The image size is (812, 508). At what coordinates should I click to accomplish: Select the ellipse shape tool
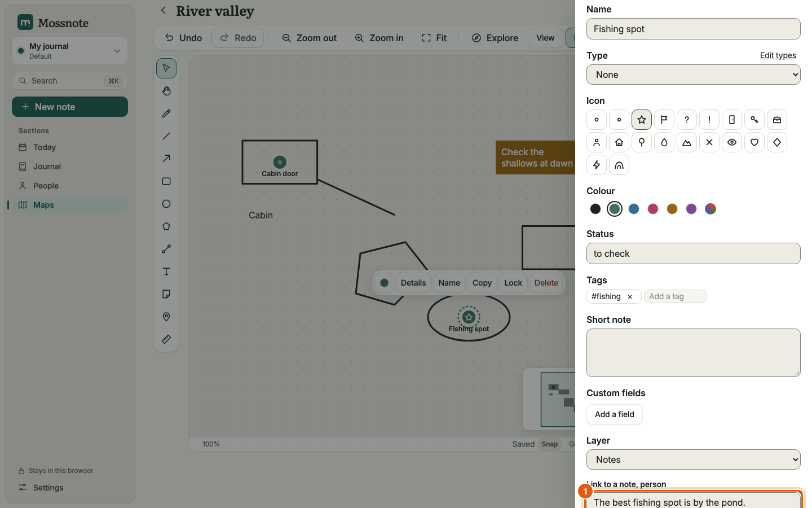pyautogui.click(x=166, y=204)
